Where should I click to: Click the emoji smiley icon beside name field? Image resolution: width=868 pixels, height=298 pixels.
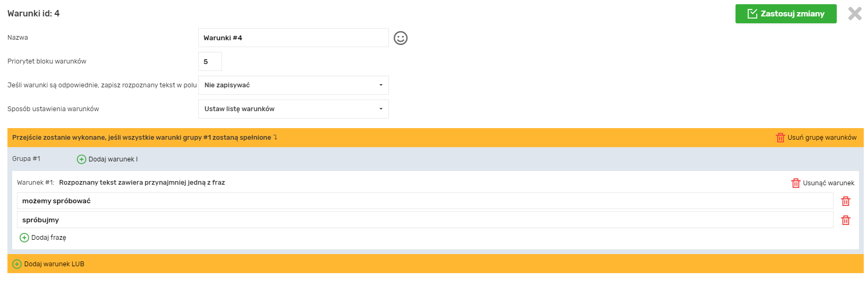point(401,38)
